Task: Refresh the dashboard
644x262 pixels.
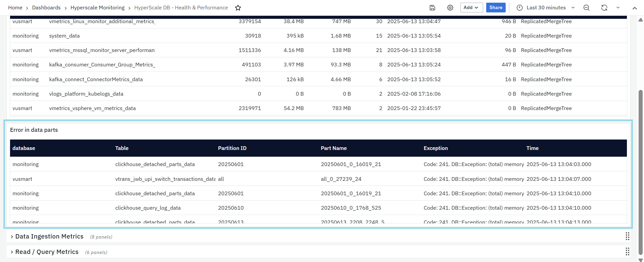Action: pyautogui.click(x=604, y=8)
